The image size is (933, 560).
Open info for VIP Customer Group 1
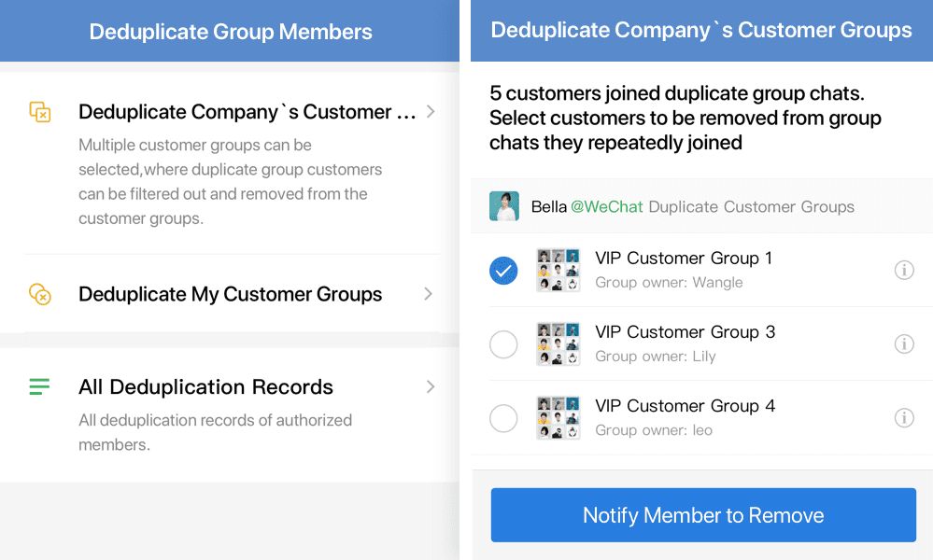click(x=904, y=270)
